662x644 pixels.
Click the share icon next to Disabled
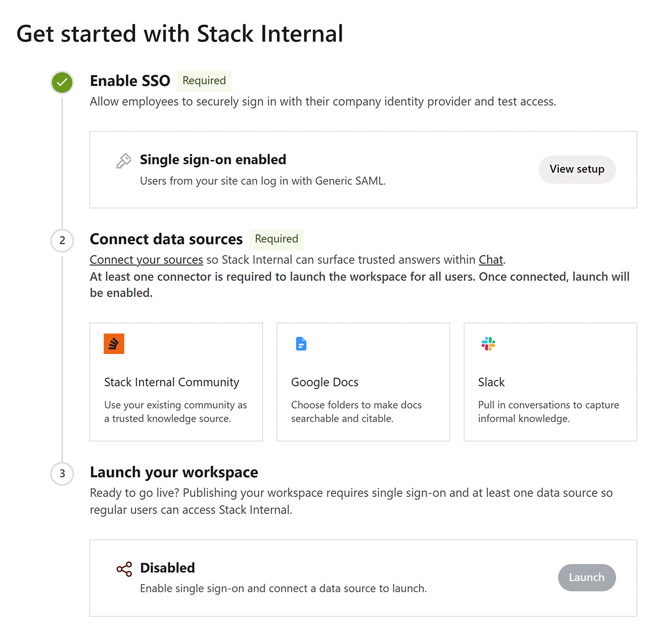pos(124,569)
